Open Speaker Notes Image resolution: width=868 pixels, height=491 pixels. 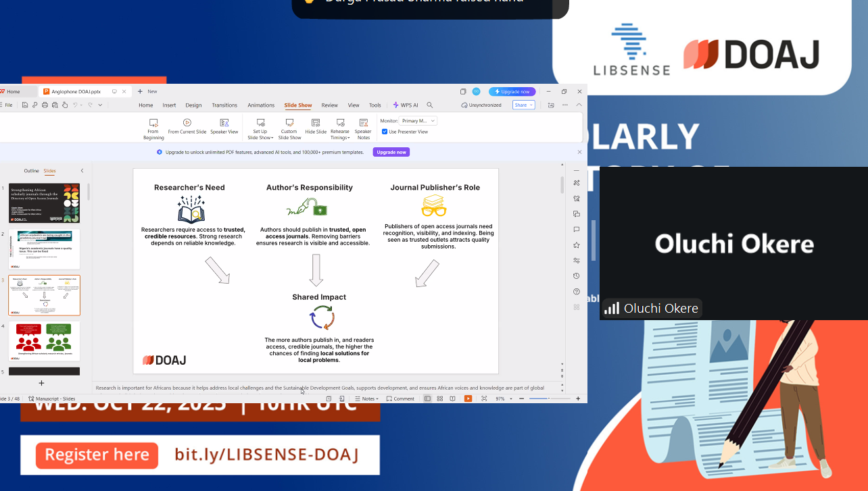click(x=364, y=128)
